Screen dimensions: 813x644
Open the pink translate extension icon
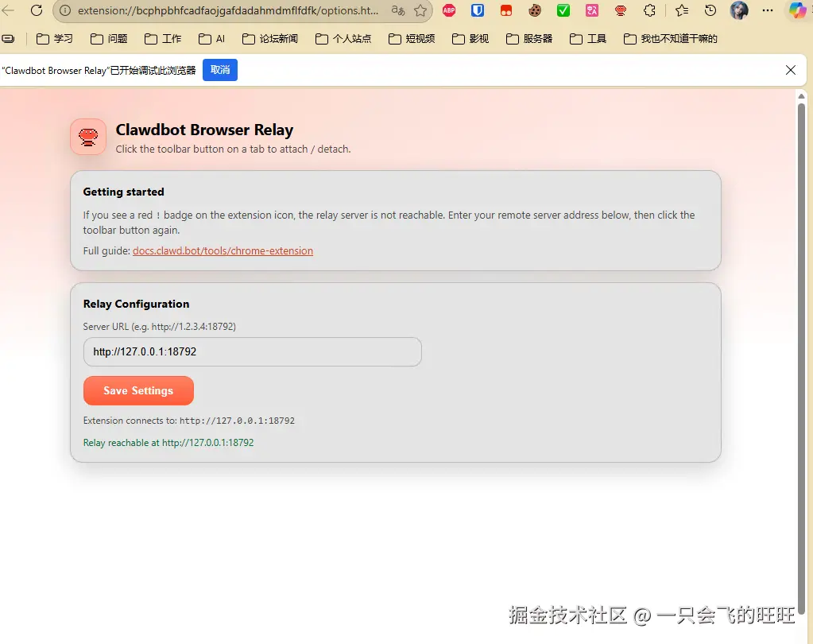pos(591,10)
